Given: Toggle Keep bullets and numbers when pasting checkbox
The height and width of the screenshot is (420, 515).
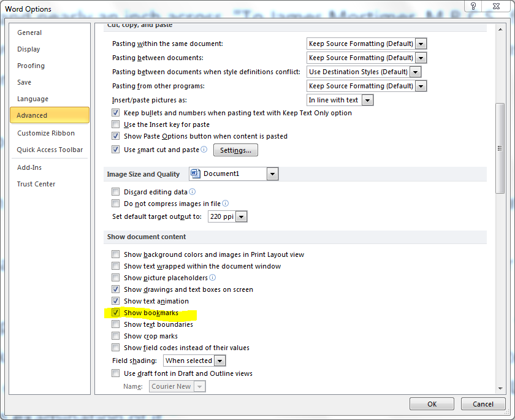Looking at the screenshot, I should (116, 113).
